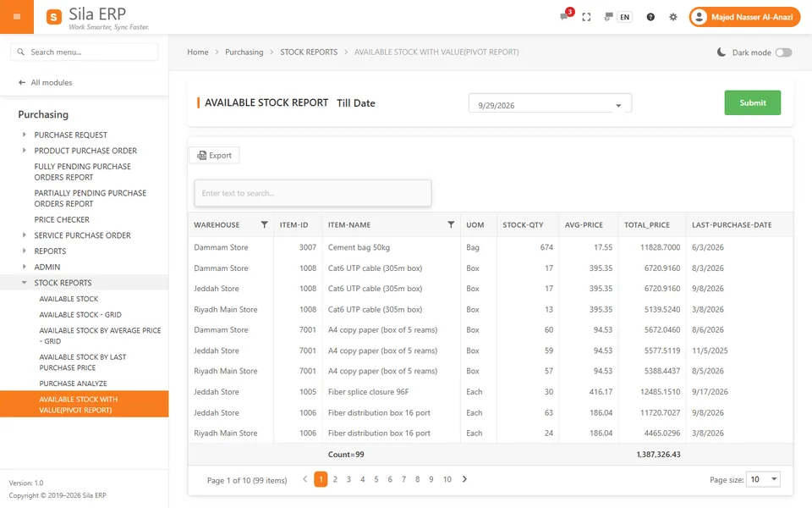This screenshot has width=812, height=508.
Task: Go to page 5 of results
Action: click(376, 479)
